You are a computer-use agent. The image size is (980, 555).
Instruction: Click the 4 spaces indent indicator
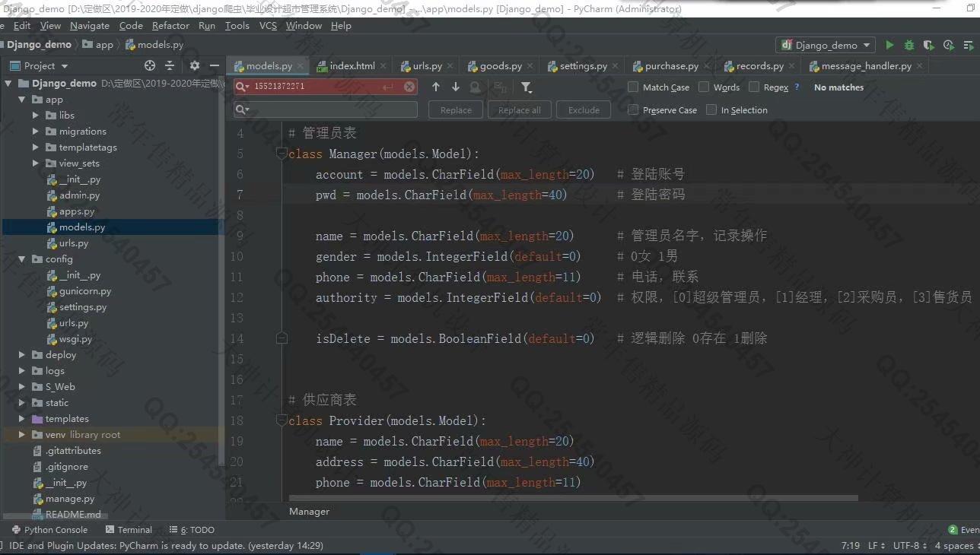point(956,546)
